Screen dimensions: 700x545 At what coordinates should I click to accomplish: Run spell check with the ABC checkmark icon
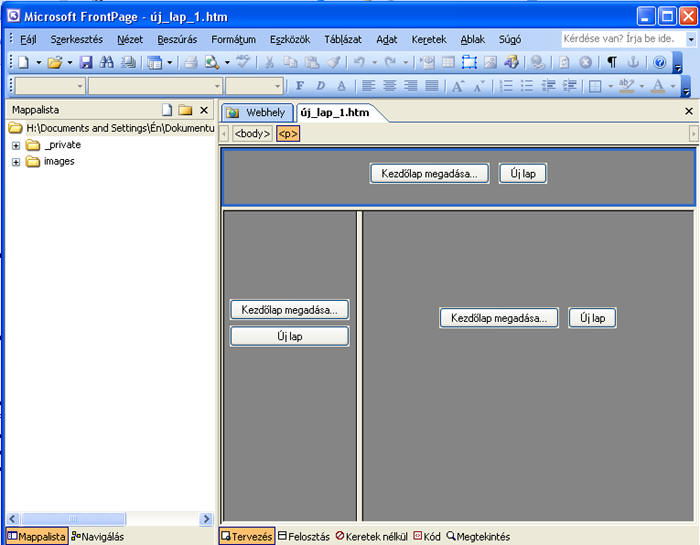[x=244, y=62]
